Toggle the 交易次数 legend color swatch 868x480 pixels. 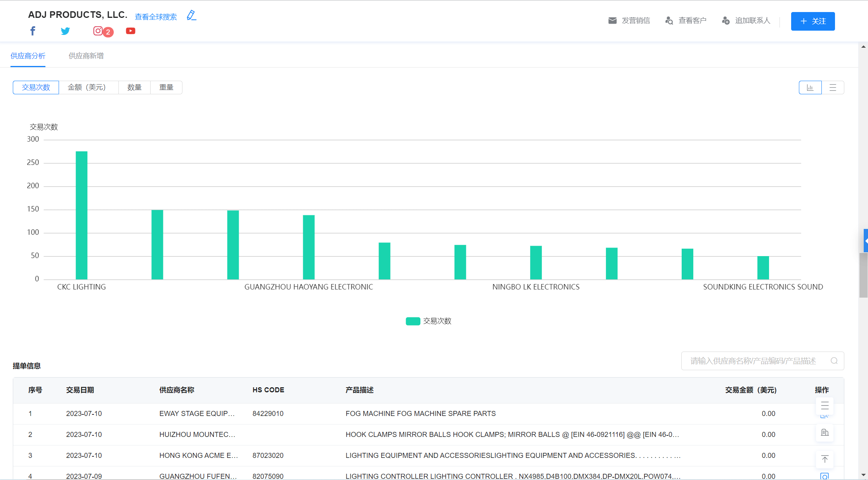point(413,321)
